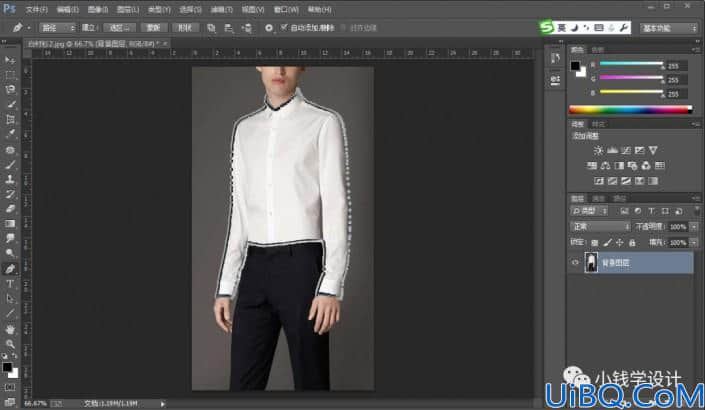This screenshot has height=410, width=705.
Task: Add a Photo Filter adjustment
Action: tap(632, 166)
